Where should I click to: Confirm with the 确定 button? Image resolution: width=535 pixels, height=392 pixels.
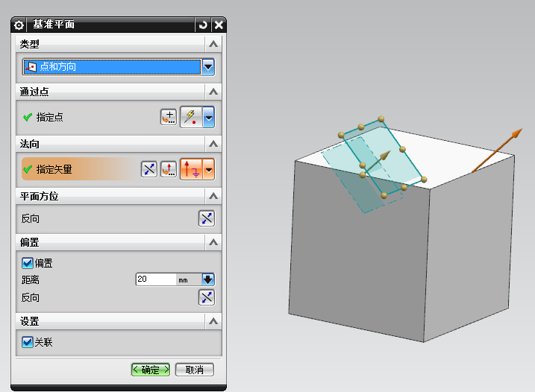[x=151, y=370]
